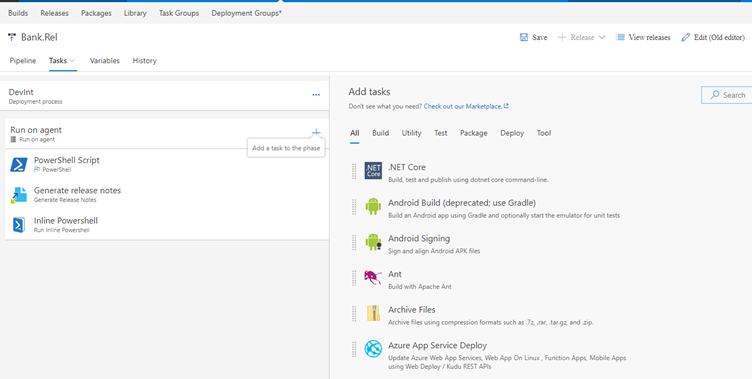Click drag handle beside Archive Files
Screen dimensions: 752x379
pyautogui.click(x=354, y=313)
